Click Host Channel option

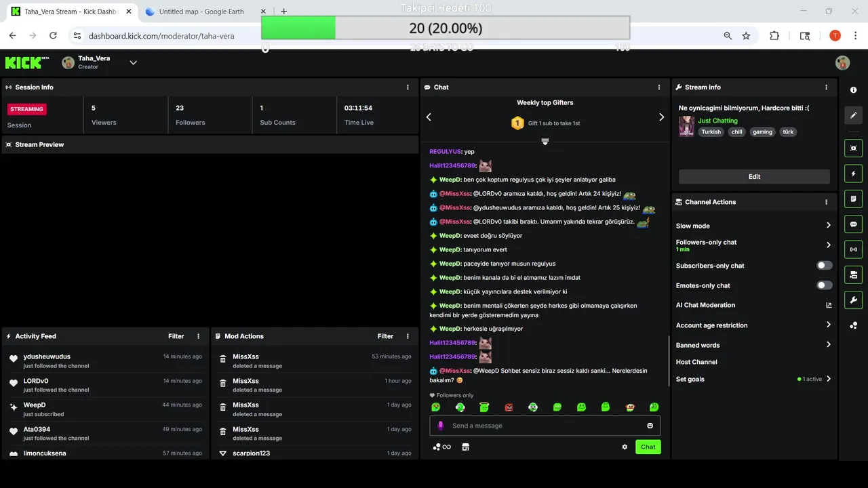click(x=696, y=362)
